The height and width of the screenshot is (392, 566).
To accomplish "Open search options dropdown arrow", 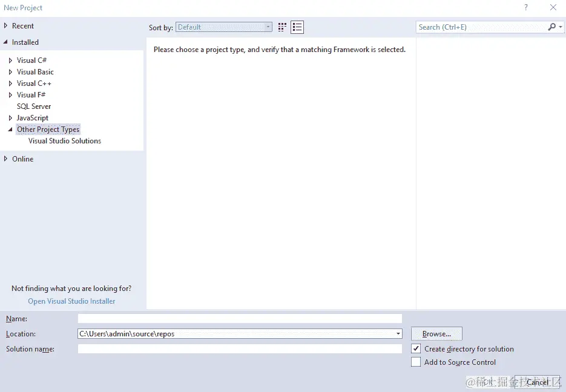I will (x=560, y=27).
